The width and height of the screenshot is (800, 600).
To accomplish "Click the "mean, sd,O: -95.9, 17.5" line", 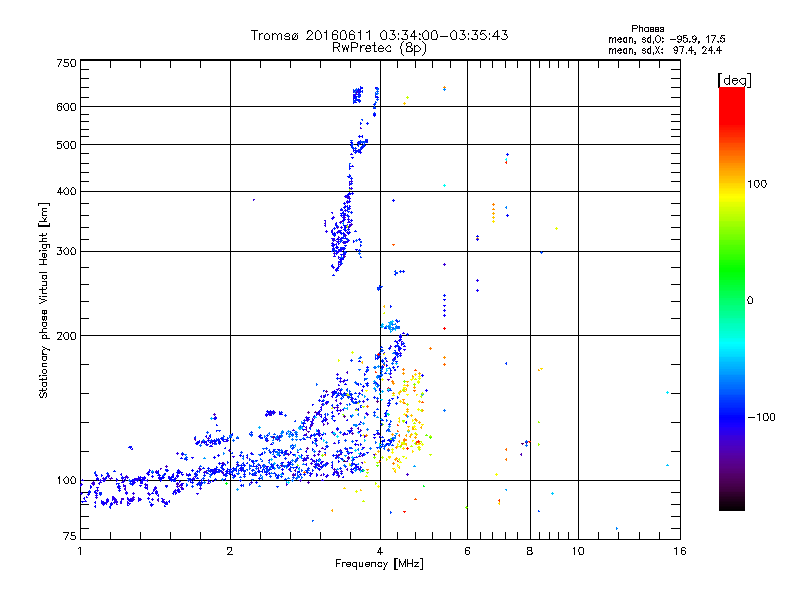I will click(x=666, y=39).
